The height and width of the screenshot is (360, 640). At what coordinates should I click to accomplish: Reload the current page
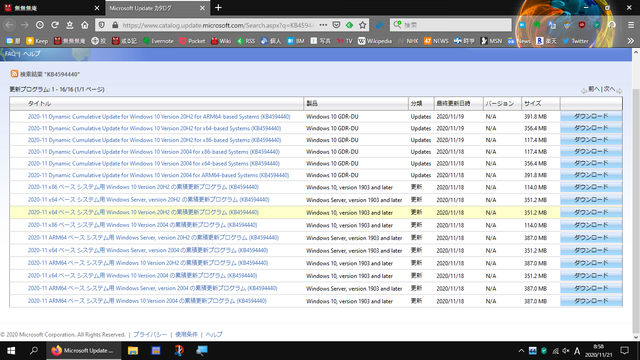click(55, 25)
